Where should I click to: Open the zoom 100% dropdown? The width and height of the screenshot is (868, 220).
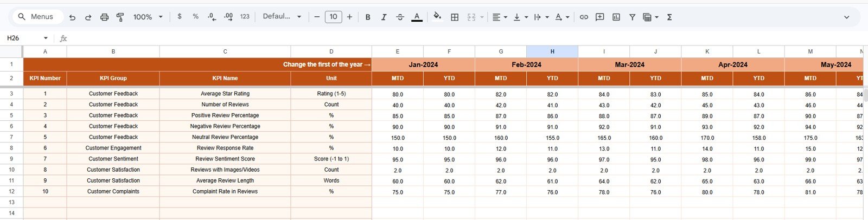pos(148,17)
